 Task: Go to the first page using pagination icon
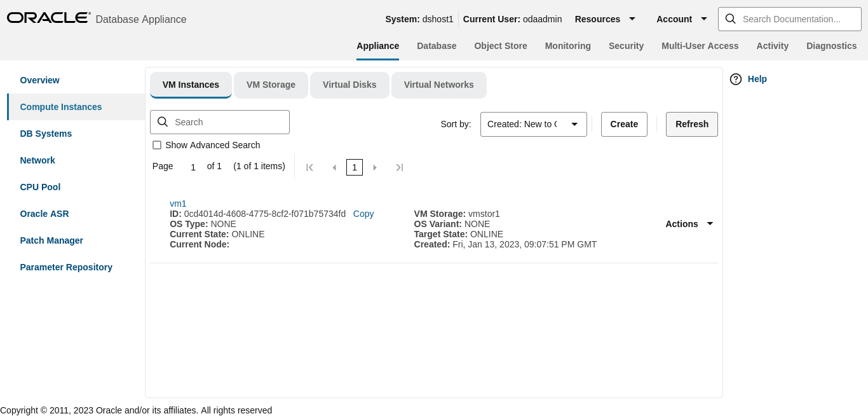pyautogui.click(x=309, y=167)
